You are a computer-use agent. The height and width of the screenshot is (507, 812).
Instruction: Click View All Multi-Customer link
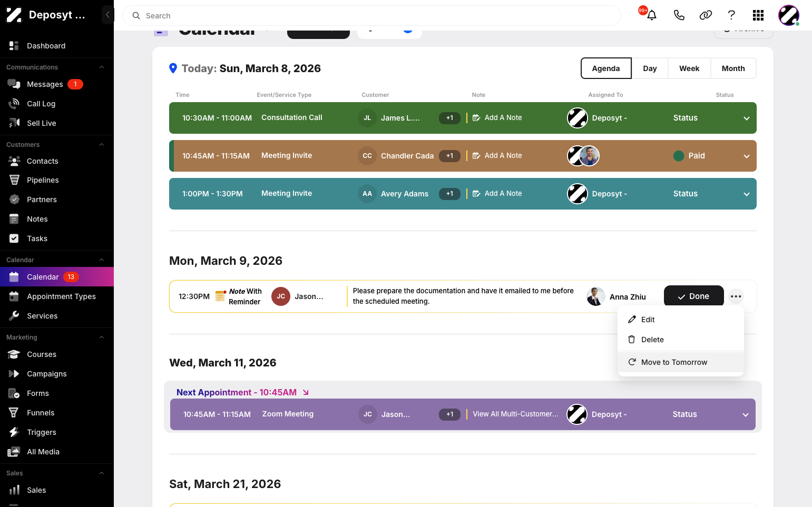[515, 414]
